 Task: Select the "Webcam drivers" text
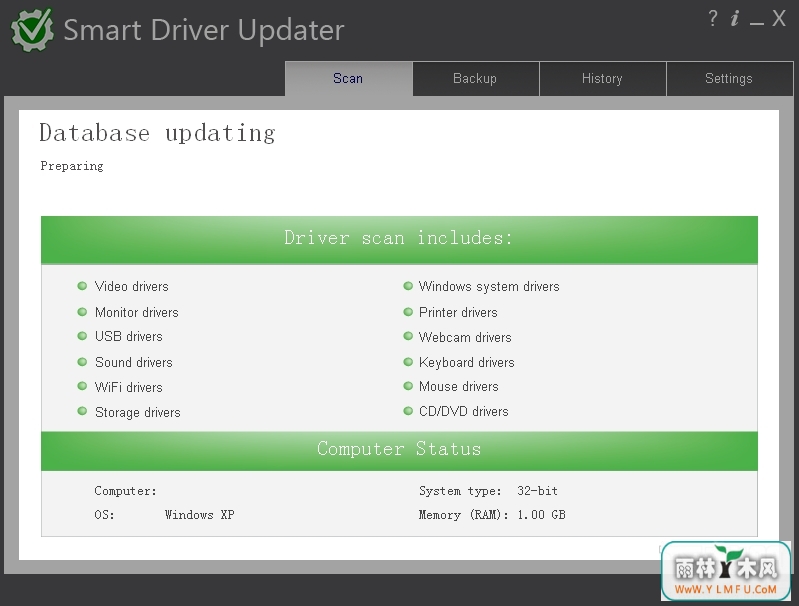tap(465, 337)
